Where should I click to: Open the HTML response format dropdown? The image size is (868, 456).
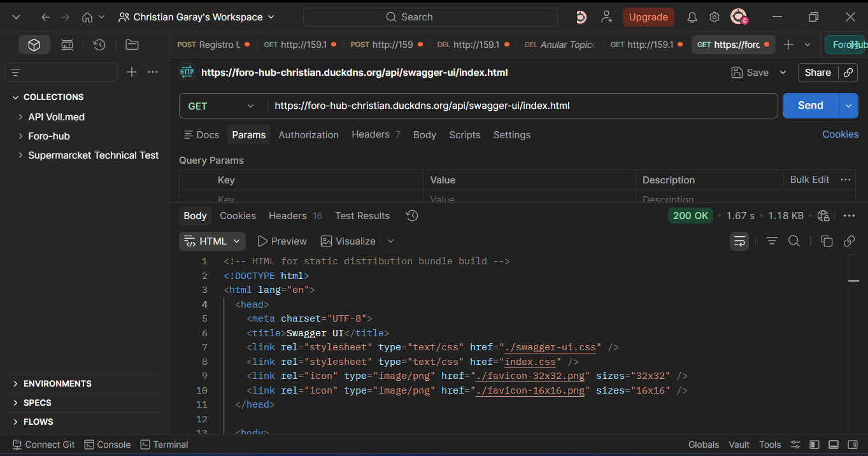(212, 241)
